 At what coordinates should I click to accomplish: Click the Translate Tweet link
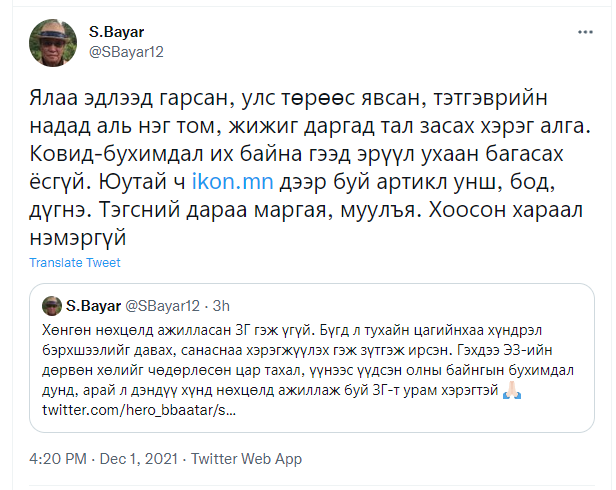[x=75, y=262]
